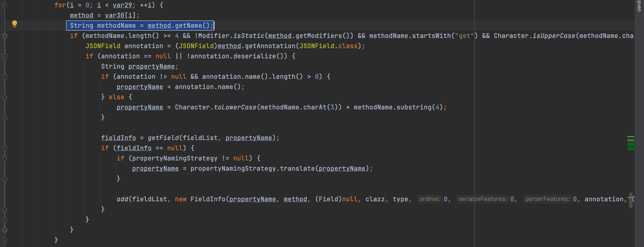
Task: Place the cursor on 'String methodName' declaration
Action: [103, 26]
